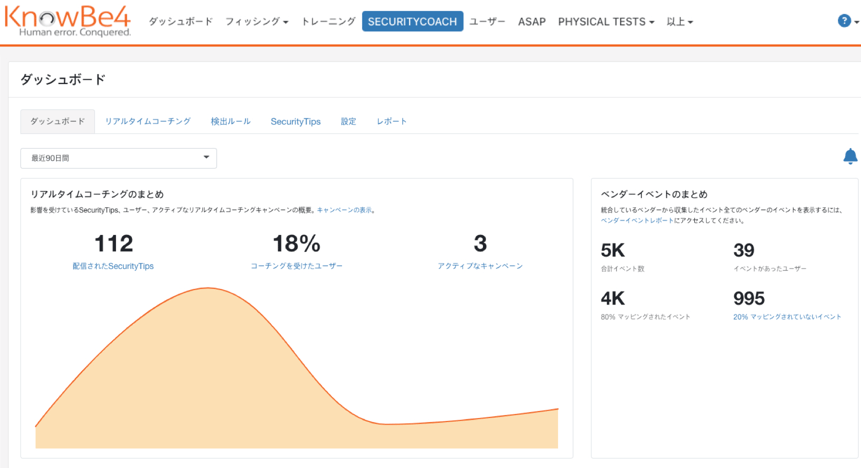Expand the フィッシング dropdown menu
861x468 pixels.
(x=257, y=22)
